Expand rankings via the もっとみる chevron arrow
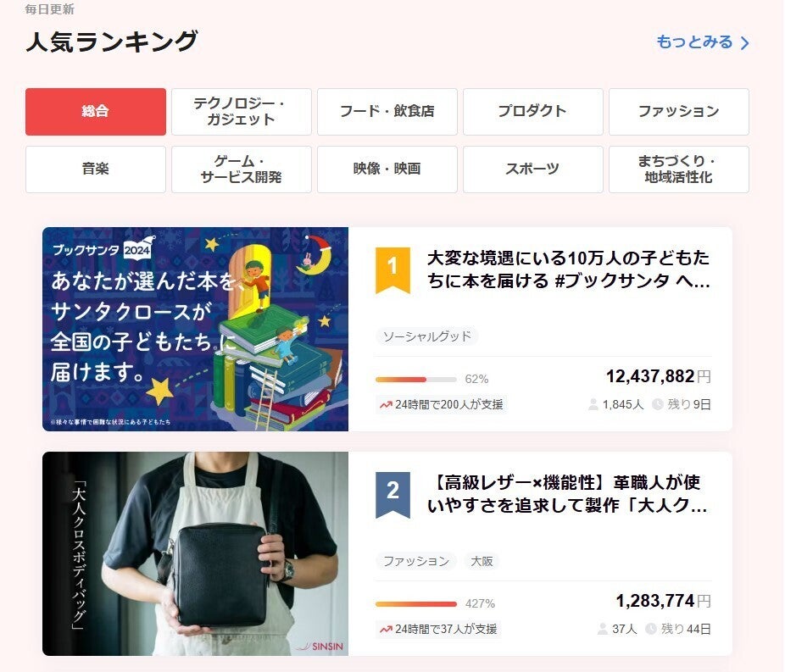 point(745,42)
